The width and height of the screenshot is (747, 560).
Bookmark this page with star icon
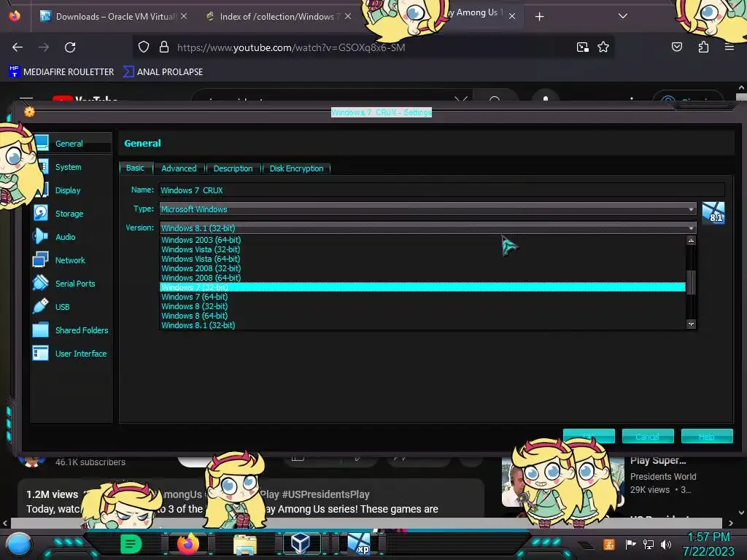coord(603,47)
